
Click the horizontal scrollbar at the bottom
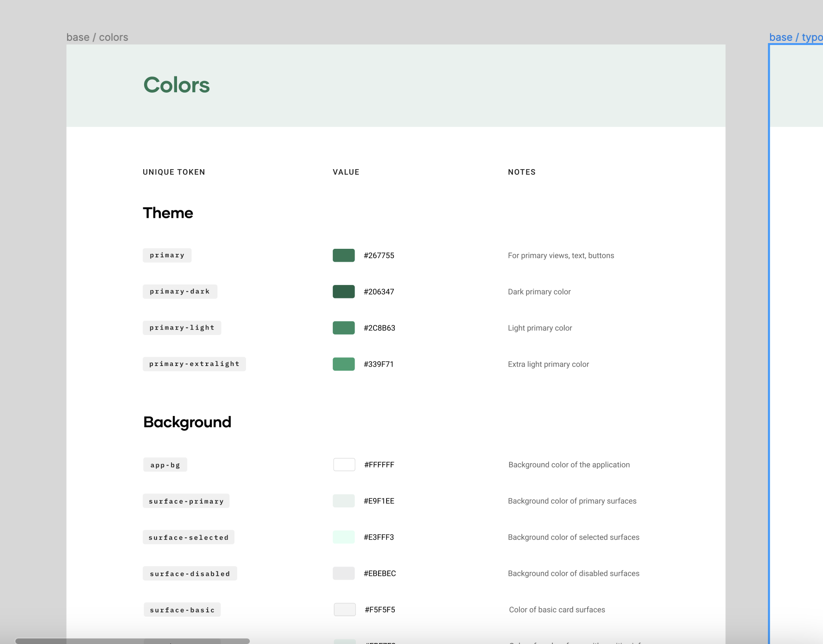click(133, 641)
